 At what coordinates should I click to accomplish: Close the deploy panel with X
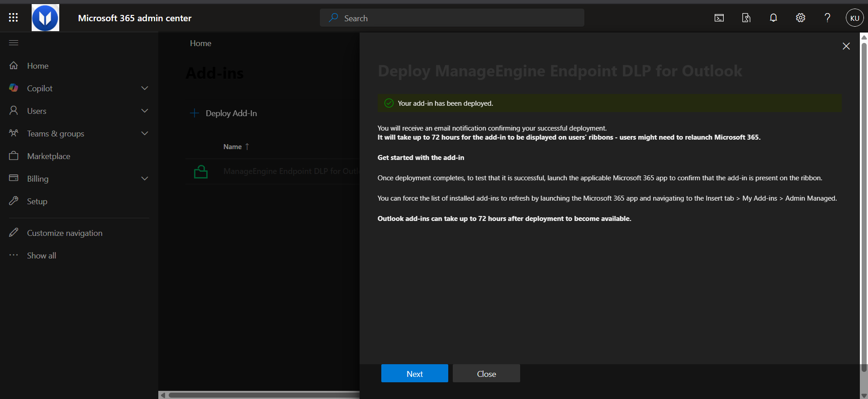(x=846, y=46)
